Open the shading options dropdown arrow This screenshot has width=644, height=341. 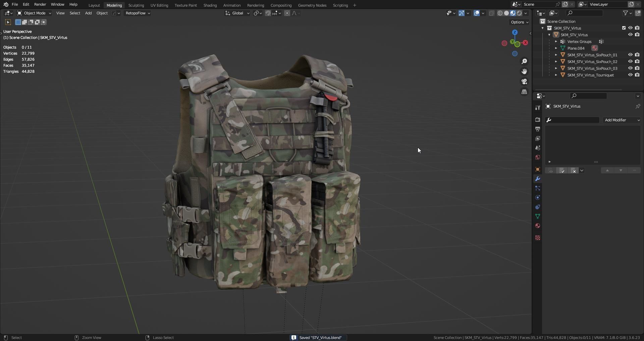[x=526, y=13]
